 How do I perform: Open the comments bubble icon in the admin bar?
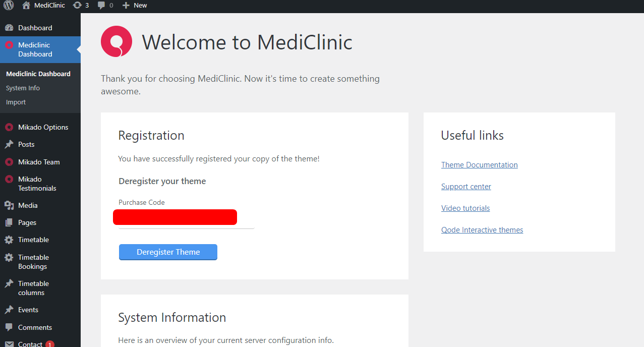point(101,6)
